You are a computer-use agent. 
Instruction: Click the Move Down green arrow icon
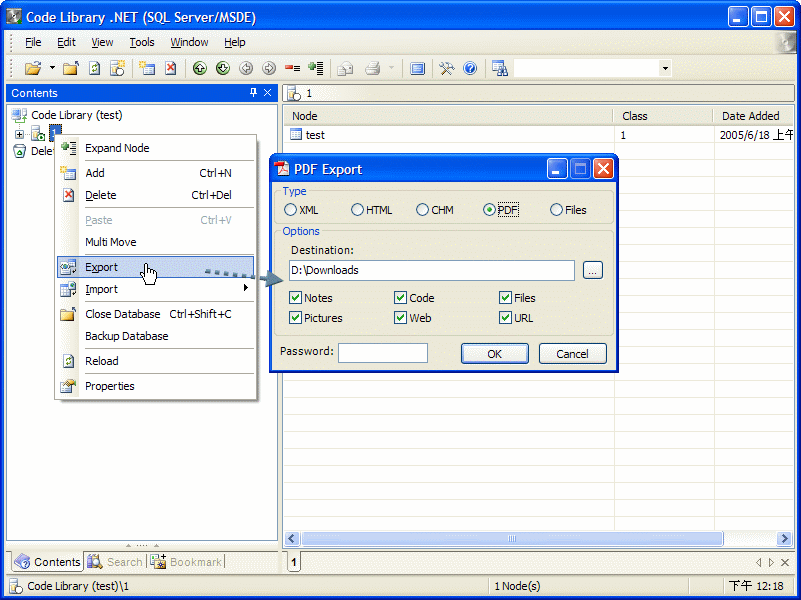tap(223, 68)
